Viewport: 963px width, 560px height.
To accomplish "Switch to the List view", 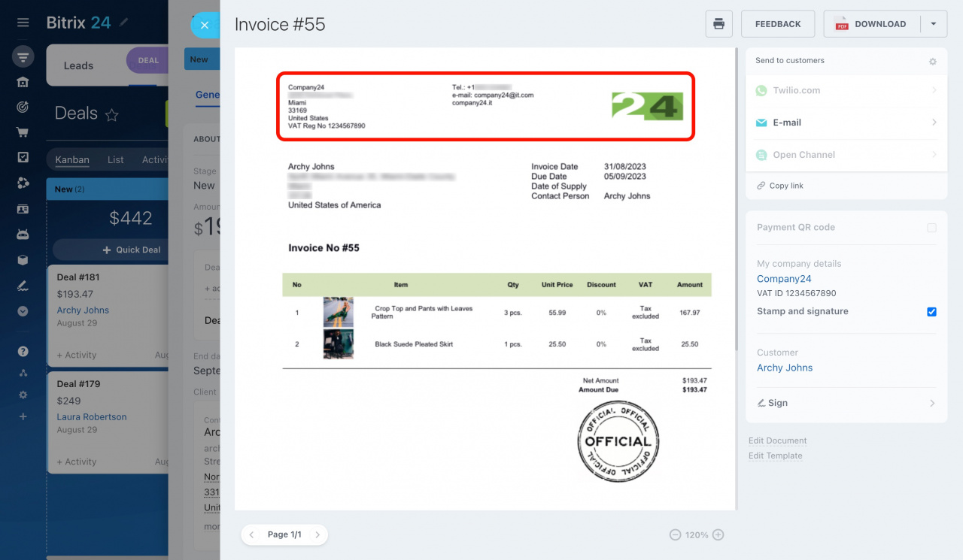I will coord(115,159).
